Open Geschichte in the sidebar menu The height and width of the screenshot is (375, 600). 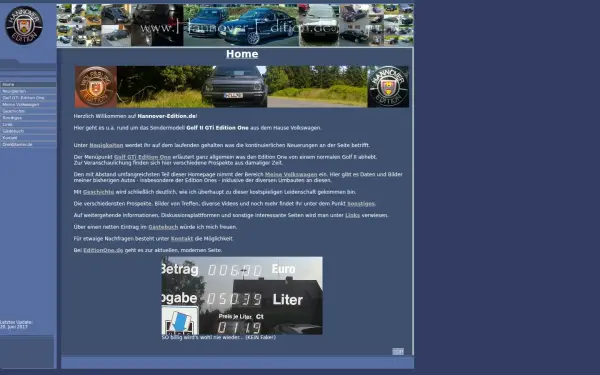[x=28, y=111]
